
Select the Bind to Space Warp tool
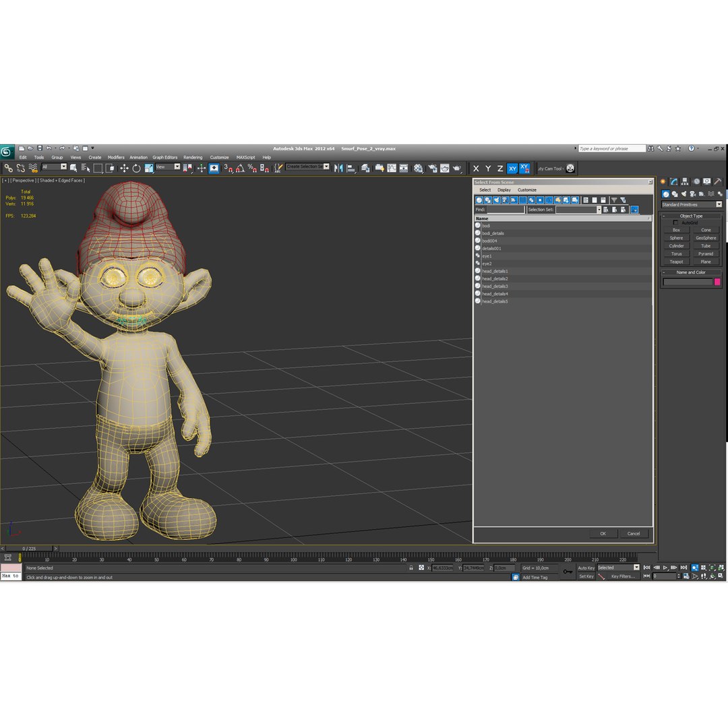pyautogui.click(x=33, y=168)
